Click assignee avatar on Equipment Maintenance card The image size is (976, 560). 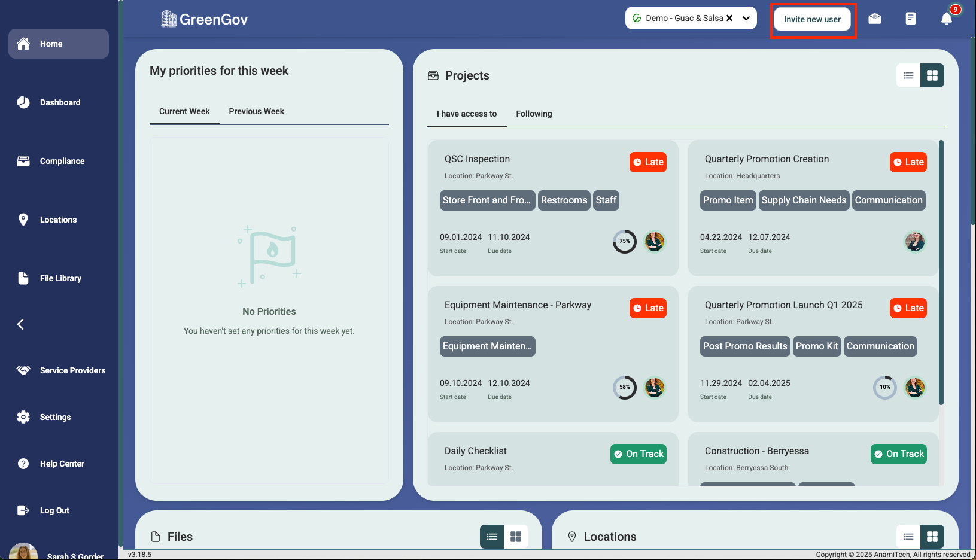tap(655, 388)
